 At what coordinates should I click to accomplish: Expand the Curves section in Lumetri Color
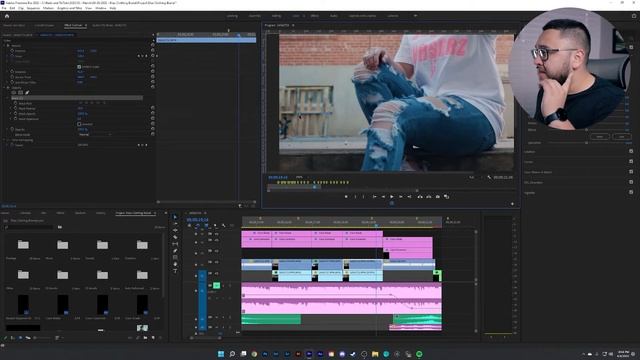[x=529, y=162]
